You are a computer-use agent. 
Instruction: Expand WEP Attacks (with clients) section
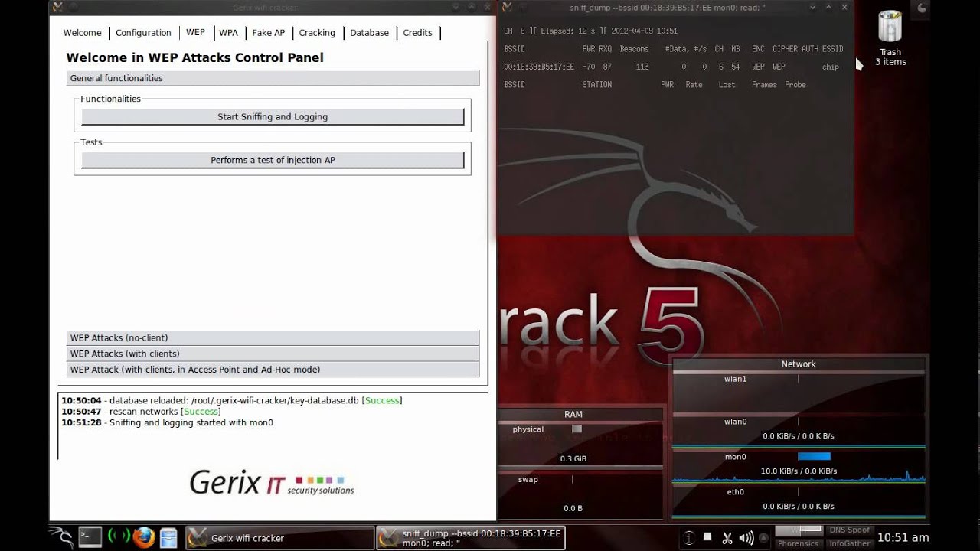[273, 354]
